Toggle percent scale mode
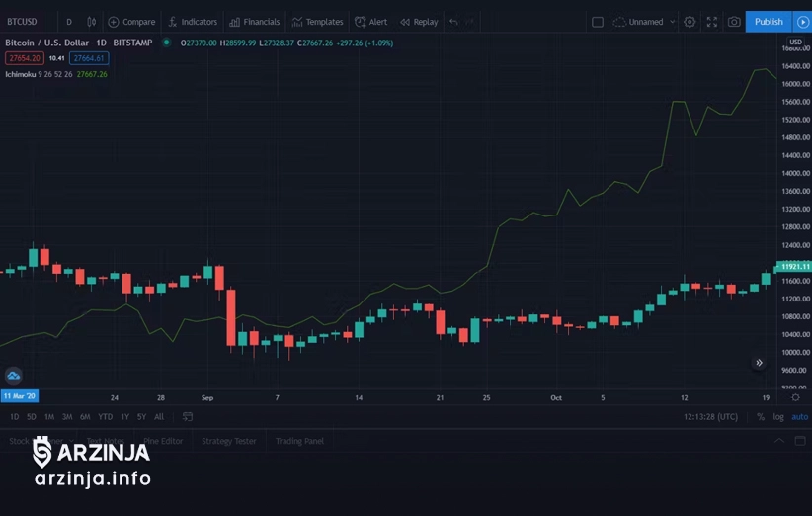The width and height of the screenshot is (812, 516). pyautogui.click(x=761, y=417)
